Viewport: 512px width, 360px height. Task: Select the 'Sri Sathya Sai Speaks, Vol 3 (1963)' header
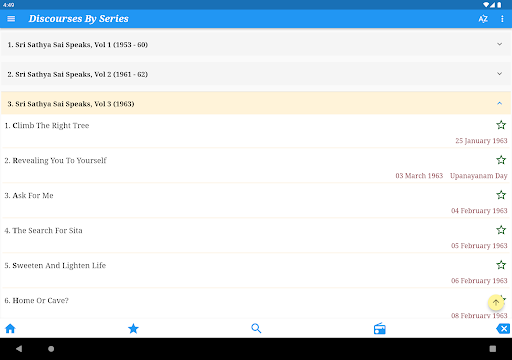(x=256, y=104)
